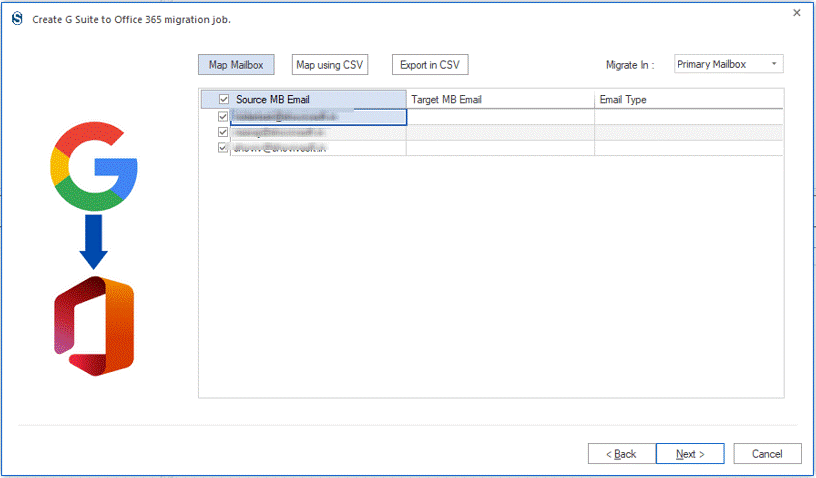Click third row Target MB Email cell
The image size is (816, 478).
pyautogui.click(x=500, y=148)
